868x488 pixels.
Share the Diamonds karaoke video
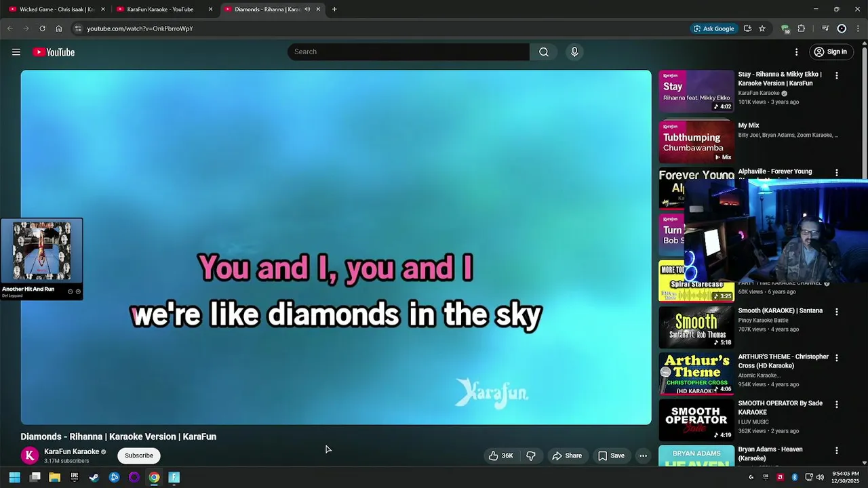pyautogui.click(x=567, y=455)
